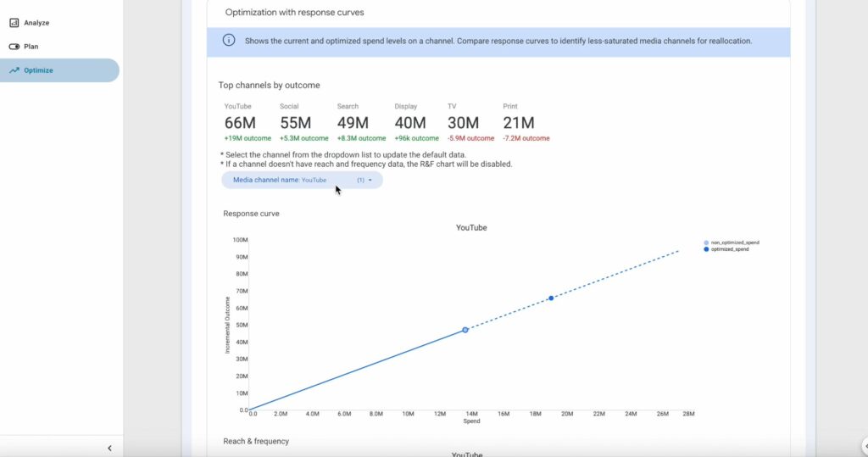This screenshot has width=868, height=457.
Task: Click the dropdown caret next to (1)
Action: pyautogui.click(x=370, y=181)
